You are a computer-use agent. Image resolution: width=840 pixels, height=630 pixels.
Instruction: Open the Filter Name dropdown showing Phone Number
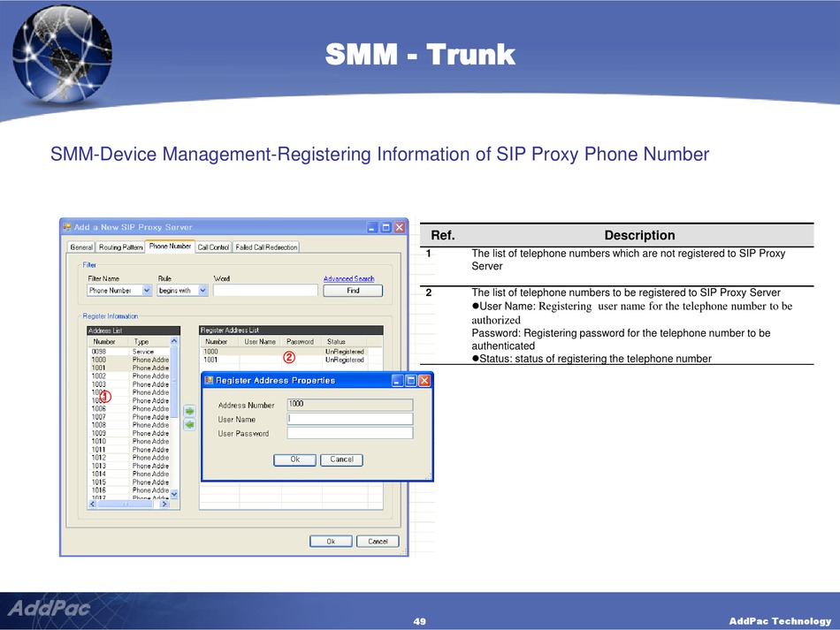tap(147, 290)
